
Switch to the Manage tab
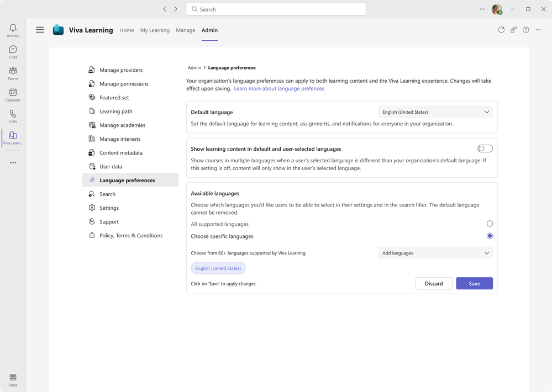[x=186, y=30]
